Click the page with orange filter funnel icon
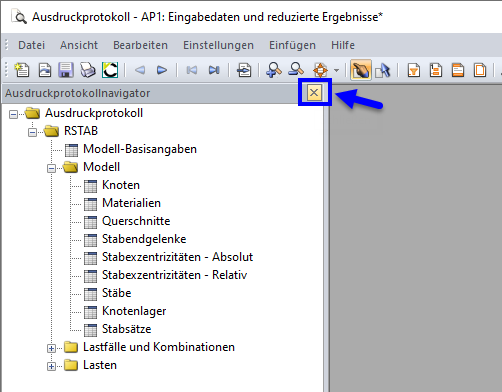The height and width of the screenshot is (392, 502). [x=414, y=70]
